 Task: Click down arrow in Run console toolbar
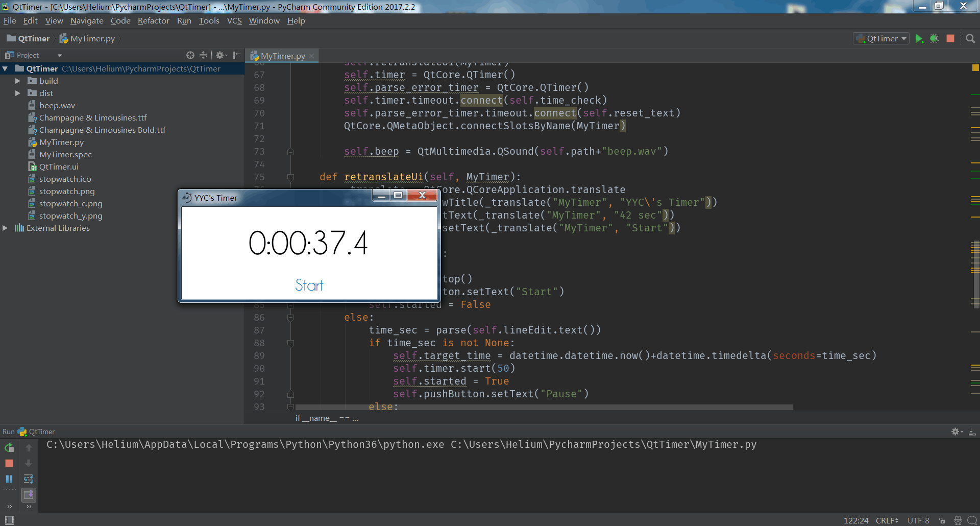[29, 463]
